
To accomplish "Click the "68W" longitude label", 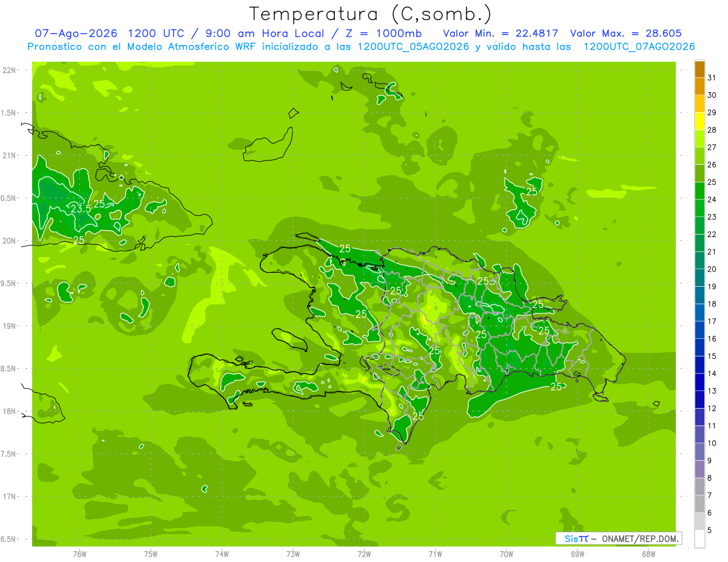I will click(649, 554).
